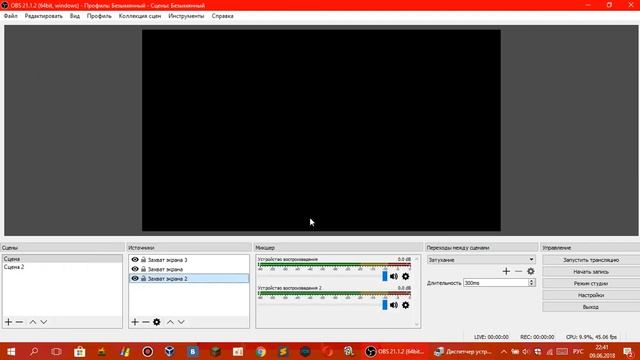Screen dimensions: 640x360
Task: Open Windows taskbar search
Action: point(34,351)
